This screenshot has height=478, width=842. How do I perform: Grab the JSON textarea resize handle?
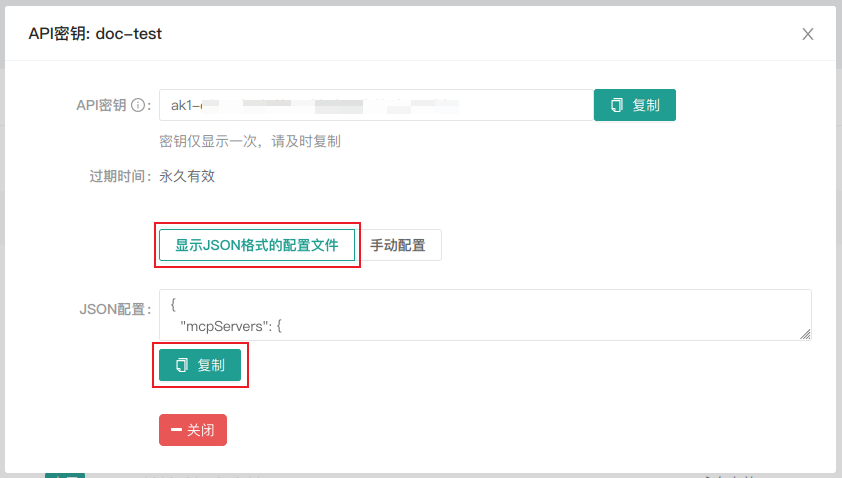(x=805, y=334)
